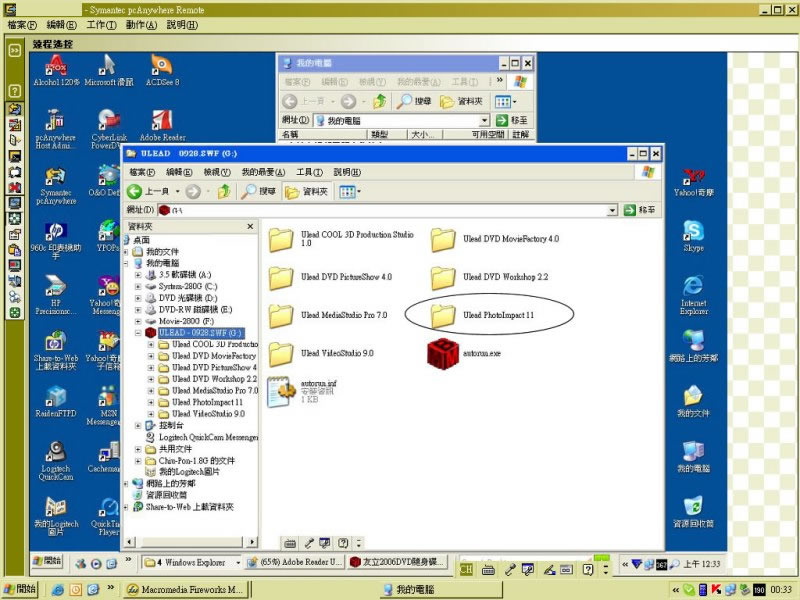Select the Yahoo!奇摩 desktop icon
Screen dimensions: 800x600
pos(693,182)
